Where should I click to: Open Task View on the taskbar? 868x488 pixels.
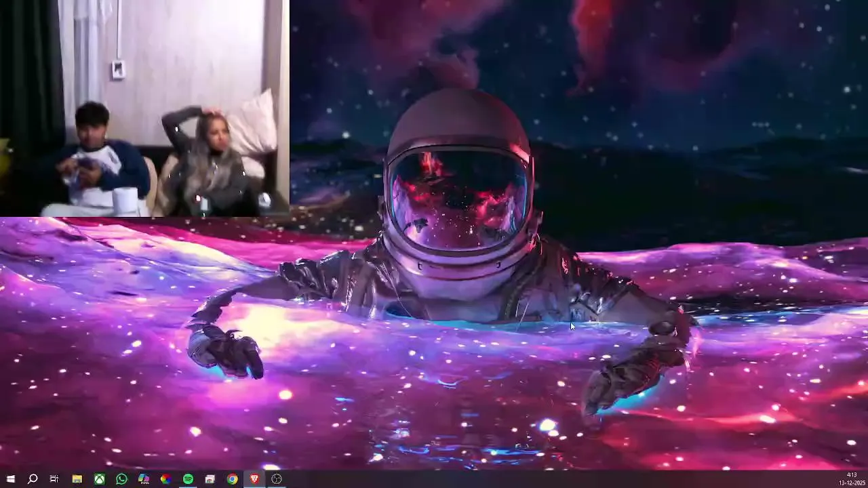pos(54,479)
